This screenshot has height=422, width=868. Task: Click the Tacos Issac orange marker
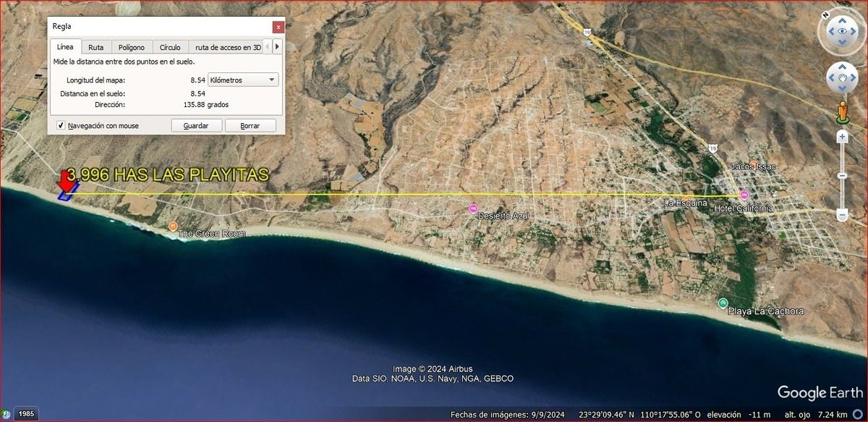753,164
